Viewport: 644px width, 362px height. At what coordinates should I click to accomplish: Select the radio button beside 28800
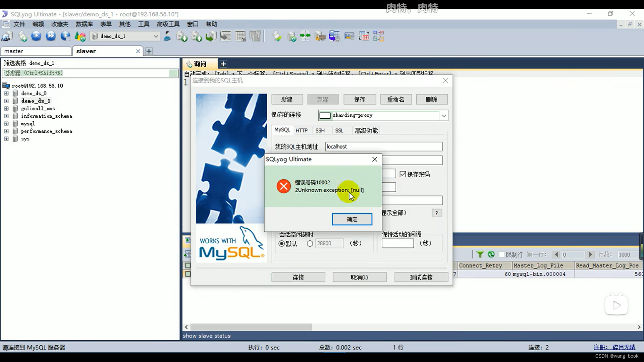(x=310, y=244)
